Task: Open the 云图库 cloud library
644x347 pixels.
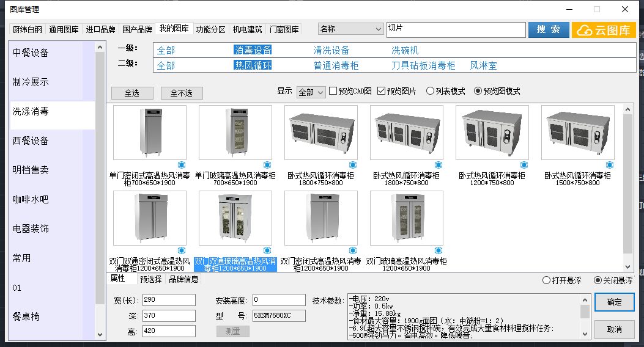Action: pyautogui.click(x=604, y=30)
